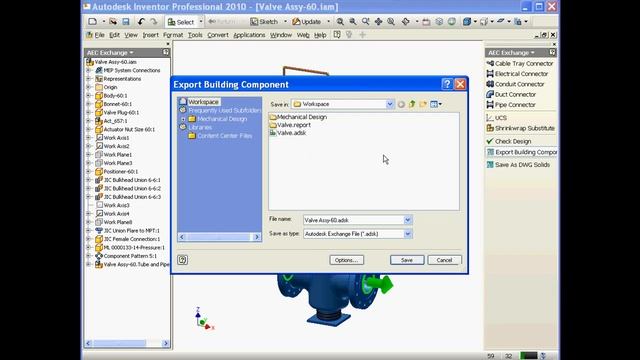640x360 pixels.
Task: Click the Pipe Connector tool
Action: click(511, 105)
